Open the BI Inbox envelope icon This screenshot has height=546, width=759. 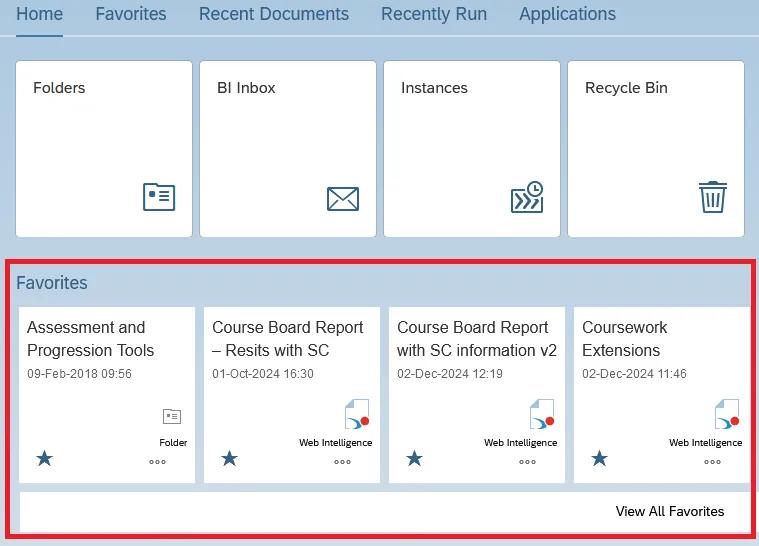(343, 198)
